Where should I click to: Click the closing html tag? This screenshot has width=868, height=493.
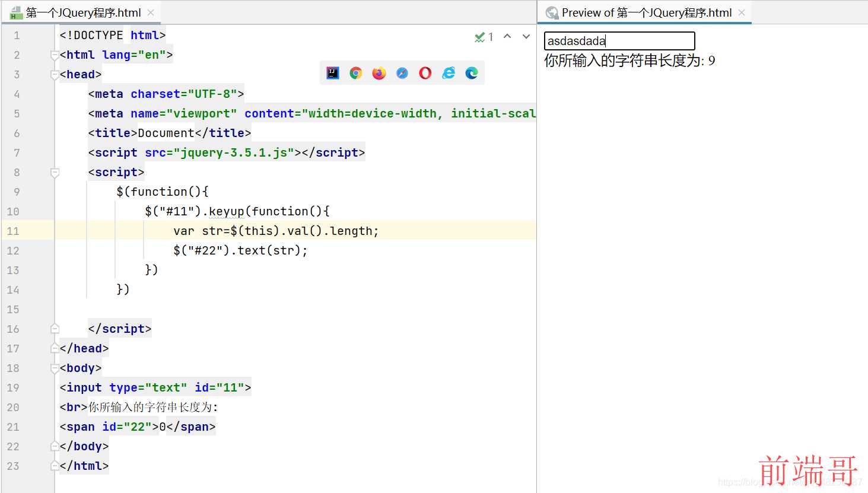pos(84,466)
